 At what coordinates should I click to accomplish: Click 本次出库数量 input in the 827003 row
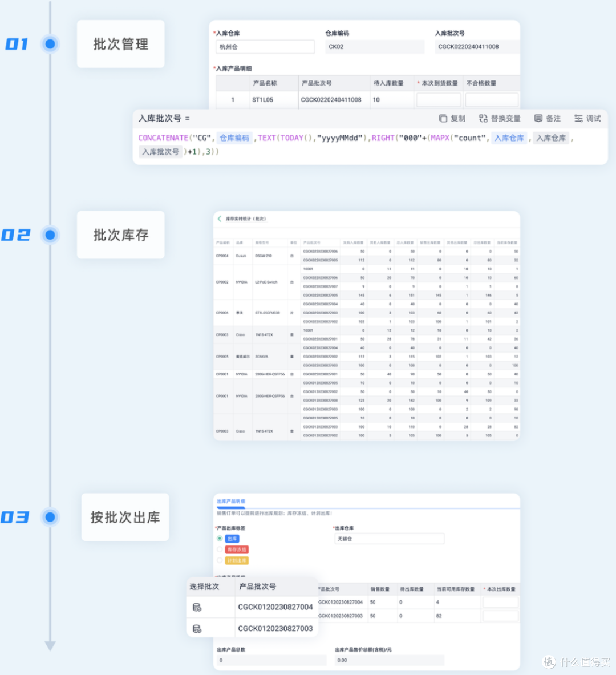coord(500,616)
